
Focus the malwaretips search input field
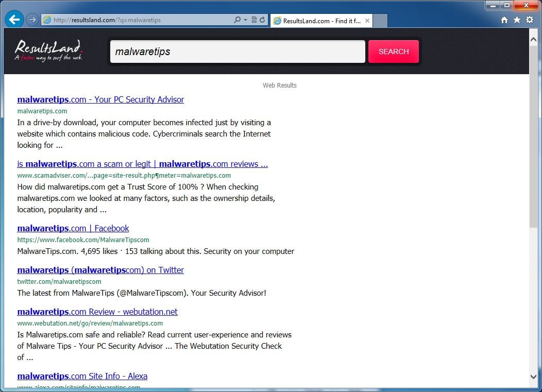click(238, 52)
